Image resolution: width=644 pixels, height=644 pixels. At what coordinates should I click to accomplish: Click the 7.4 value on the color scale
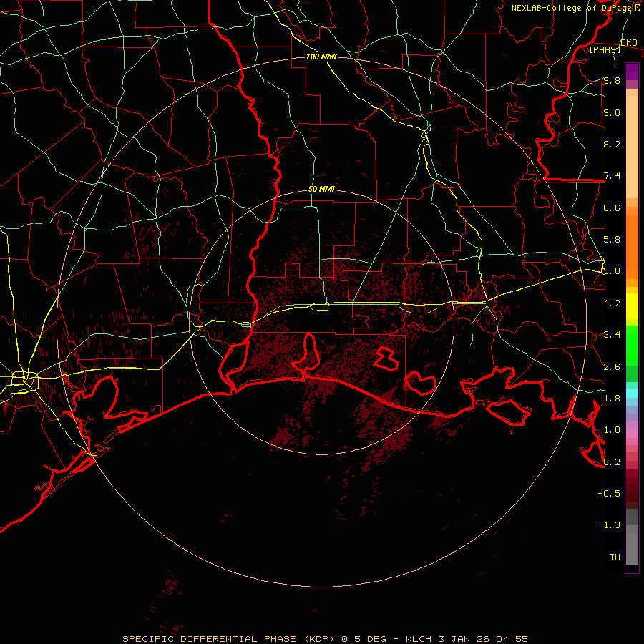pyautogui.click(x=612, y=176)
